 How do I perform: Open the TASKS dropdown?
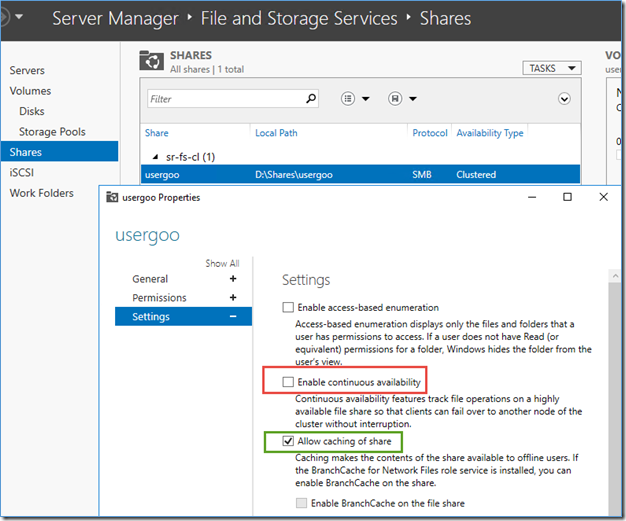point(552,68)
